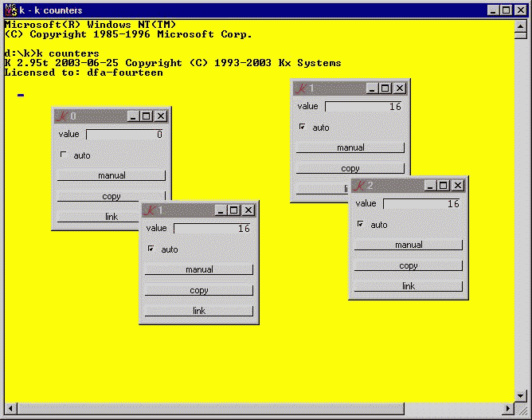This screenshot has height=420, width=532.
Task: Maximize counter window 0
Action: pyautogui.click(x=147, y=116)
